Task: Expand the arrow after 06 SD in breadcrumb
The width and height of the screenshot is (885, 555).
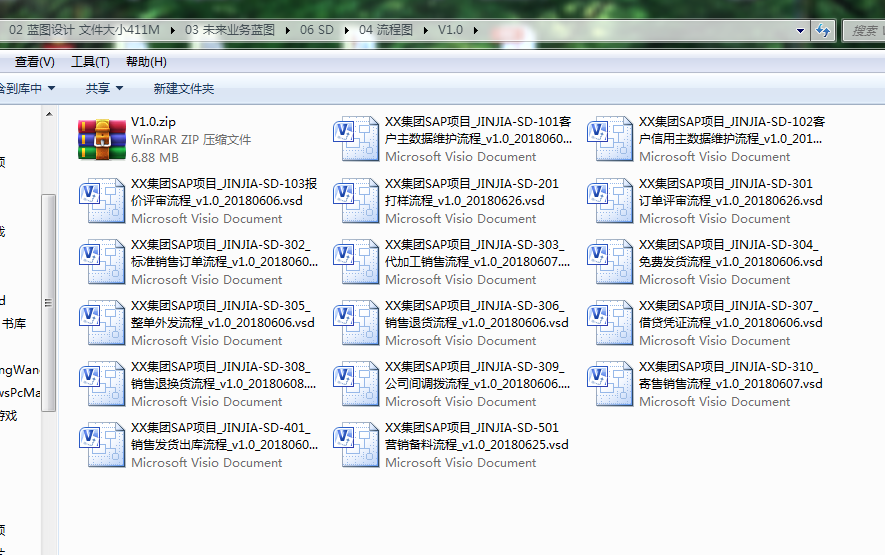Action: [350, 30]
